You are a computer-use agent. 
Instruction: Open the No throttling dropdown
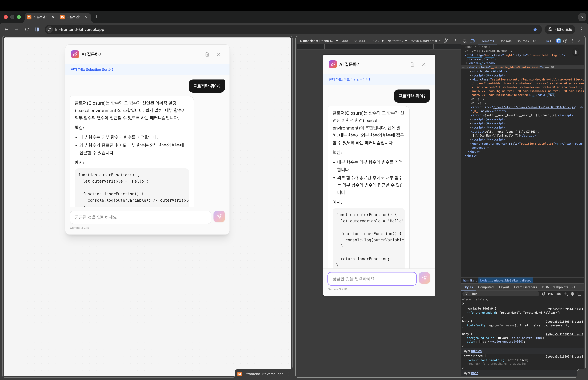point(397,41)
